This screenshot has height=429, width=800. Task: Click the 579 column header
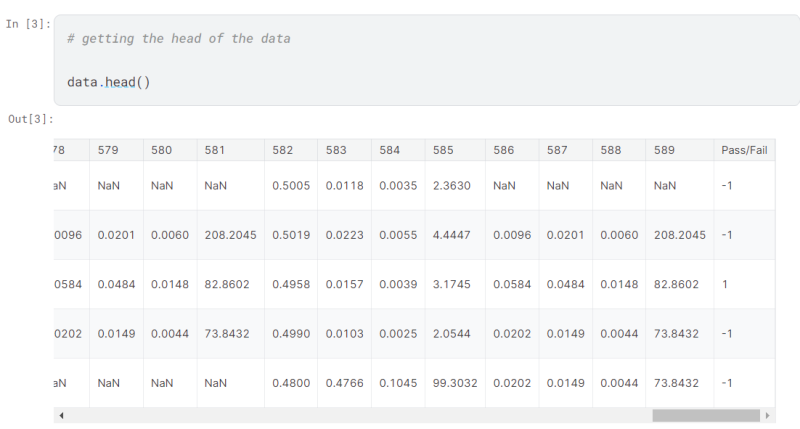click(x=108, y=150)
